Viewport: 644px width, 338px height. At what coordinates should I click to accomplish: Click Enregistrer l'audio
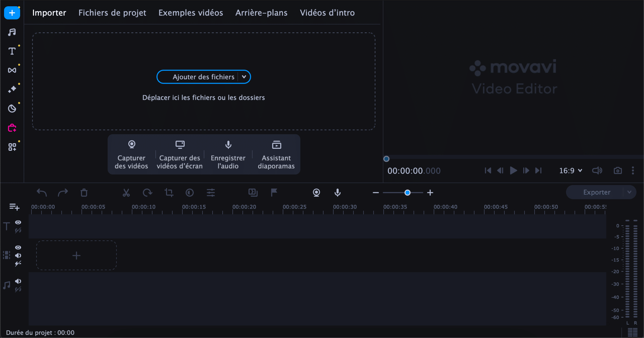click(x=228, y=155)
